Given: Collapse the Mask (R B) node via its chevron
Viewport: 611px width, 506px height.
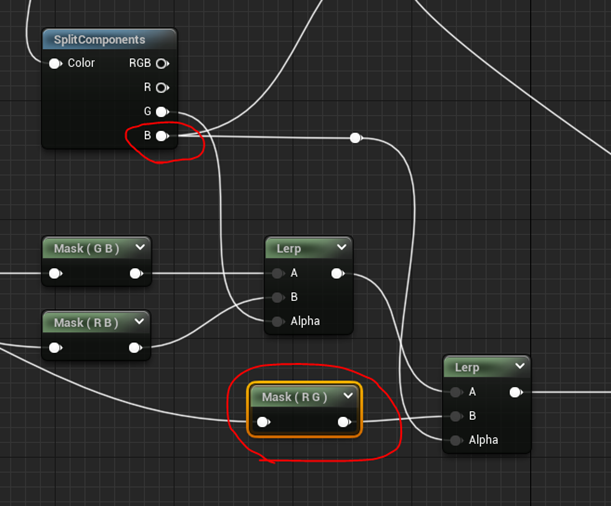Looking at the screenshot, I should pos(140,322).
